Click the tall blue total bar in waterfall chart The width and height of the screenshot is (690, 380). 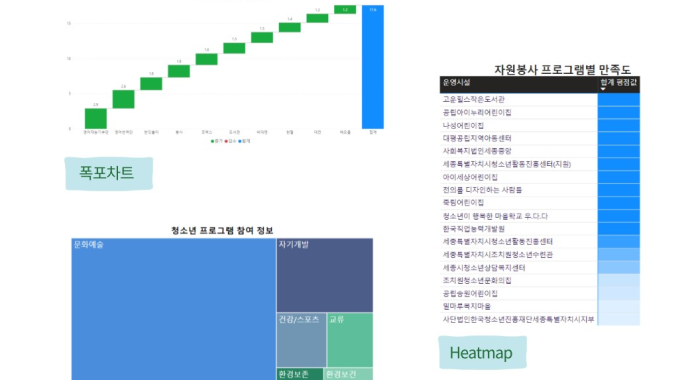click(373, 67)
